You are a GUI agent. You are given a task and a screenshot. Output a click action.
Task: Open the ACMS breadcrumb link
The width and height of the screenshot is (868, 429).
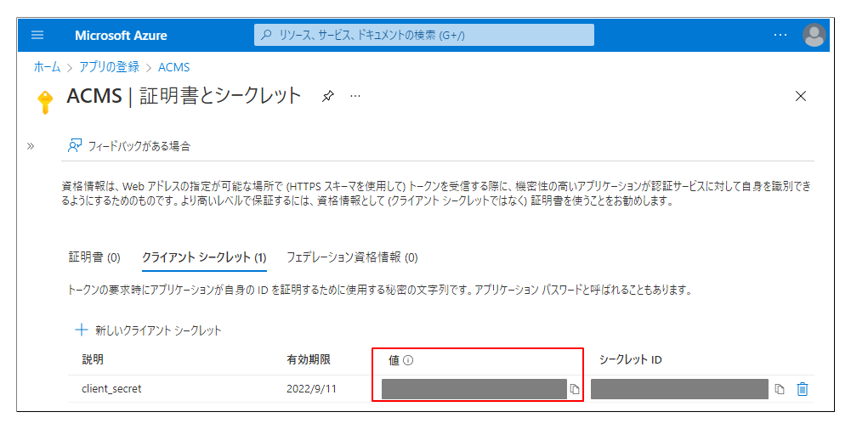[173, 67]
